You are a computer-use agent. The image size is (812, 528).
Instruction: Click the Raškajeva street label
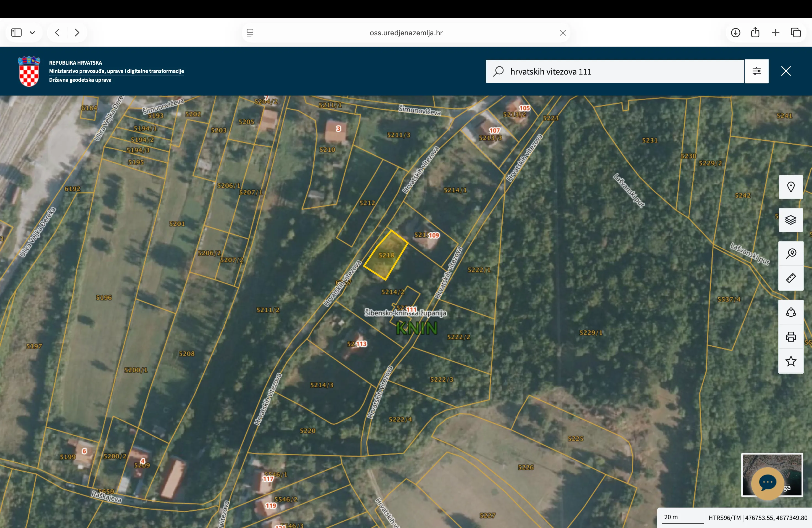point(106,497)
